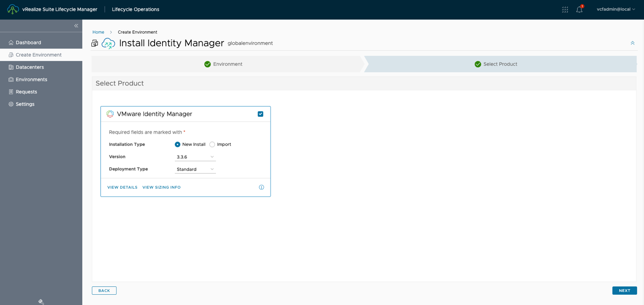Viewport: 644px width, 305px height.
Task: Select the New Install radio button
Action: [178, 144]
